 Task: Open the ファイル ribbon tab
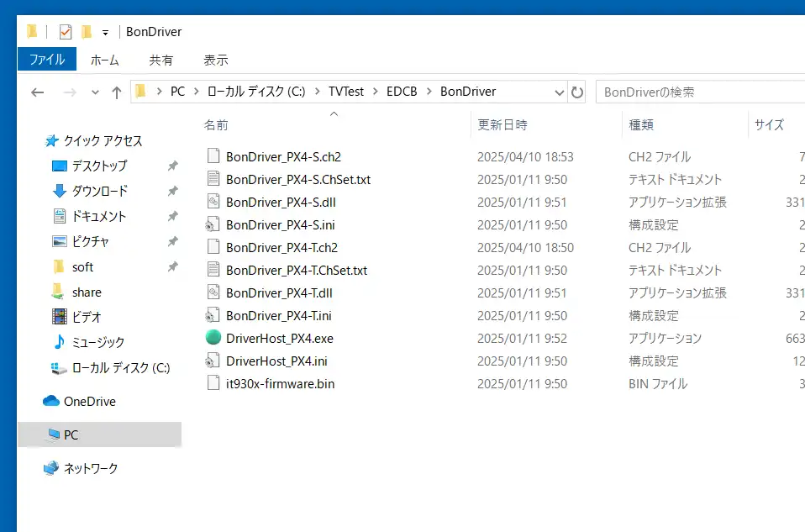click(47, 60)
